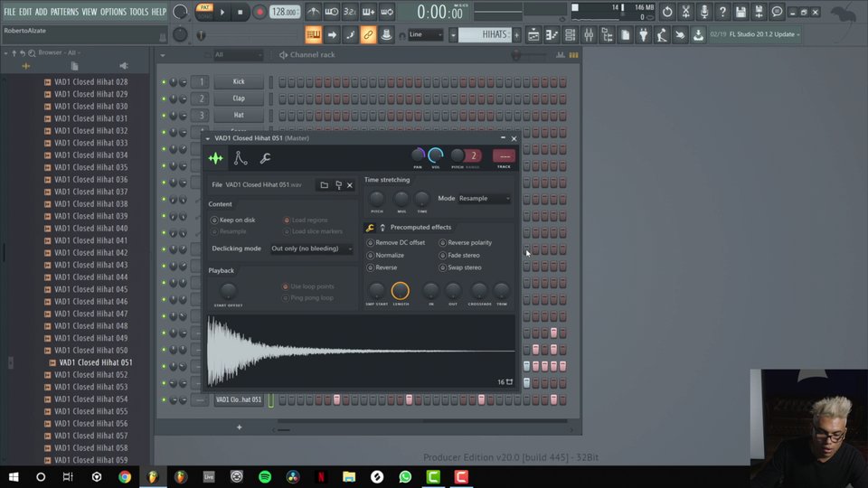Click the channel VOL knob
Screen dimensions: 868x488
436,156
